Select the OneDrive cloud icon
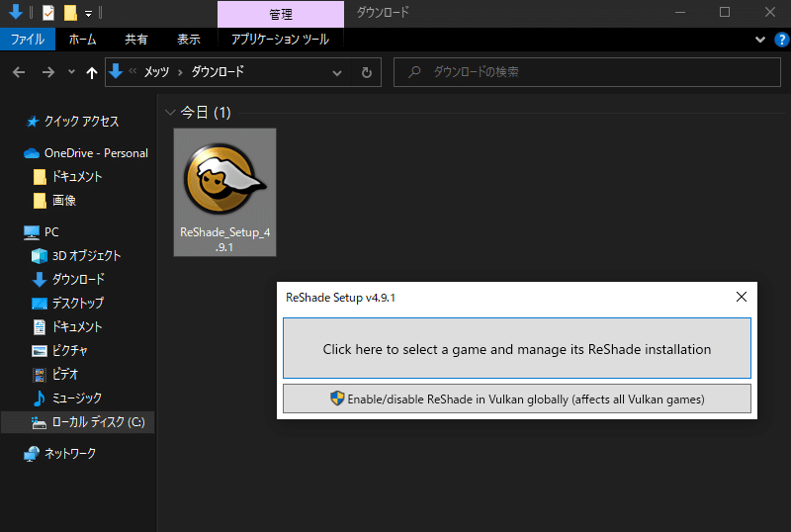The image size is (791, 532). [x=32, y=153]
